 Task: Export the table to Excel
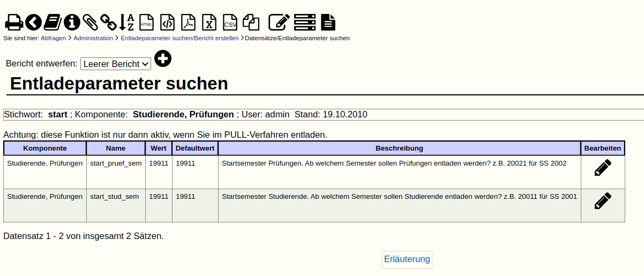[209, 22]
